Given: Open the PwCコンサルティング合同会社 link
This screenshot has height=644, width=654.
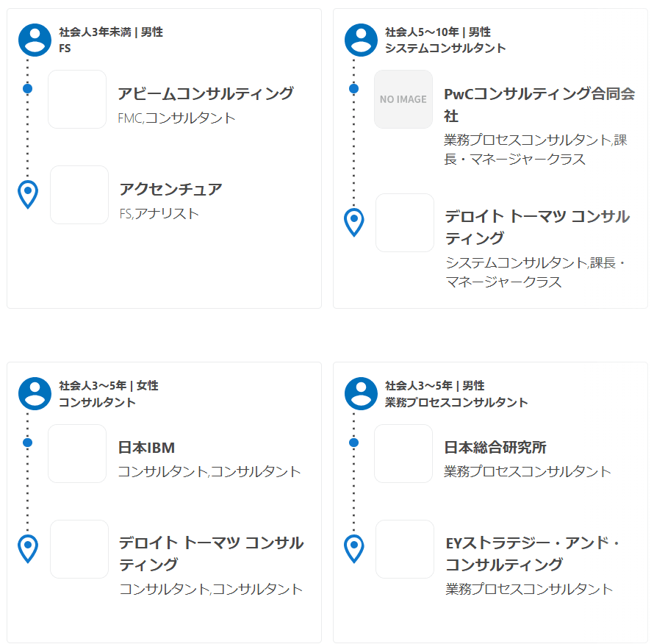Looking at the screenshot, I should coord(539,104).
